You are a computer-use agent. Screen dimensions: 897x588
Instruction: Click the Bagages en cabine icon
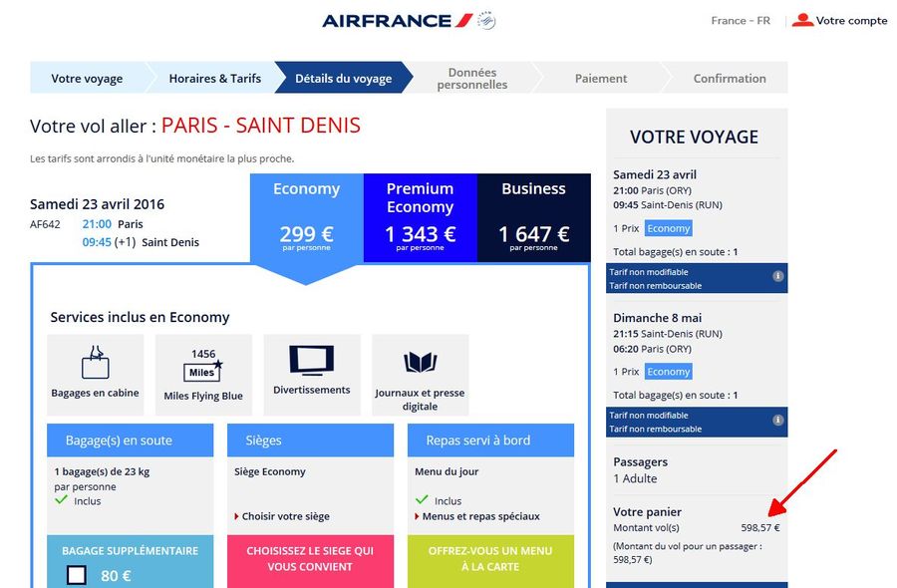point(96,362)
